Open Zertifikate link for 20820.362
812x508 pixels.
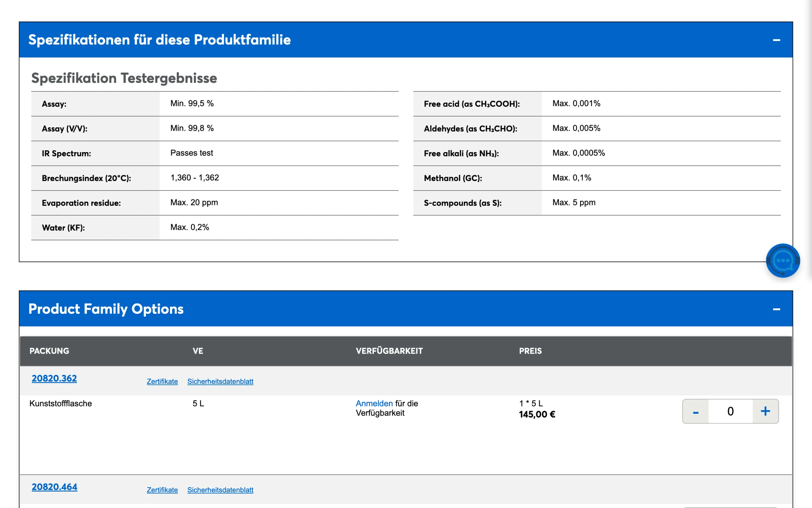(x=162, y=381)
